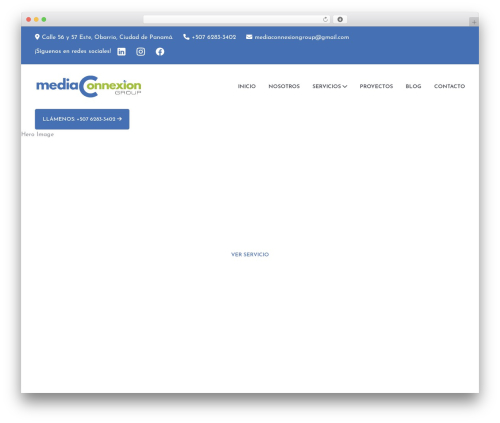500x423 pixels.
Task: Open the Proyectos menu item
Action: 376,86
